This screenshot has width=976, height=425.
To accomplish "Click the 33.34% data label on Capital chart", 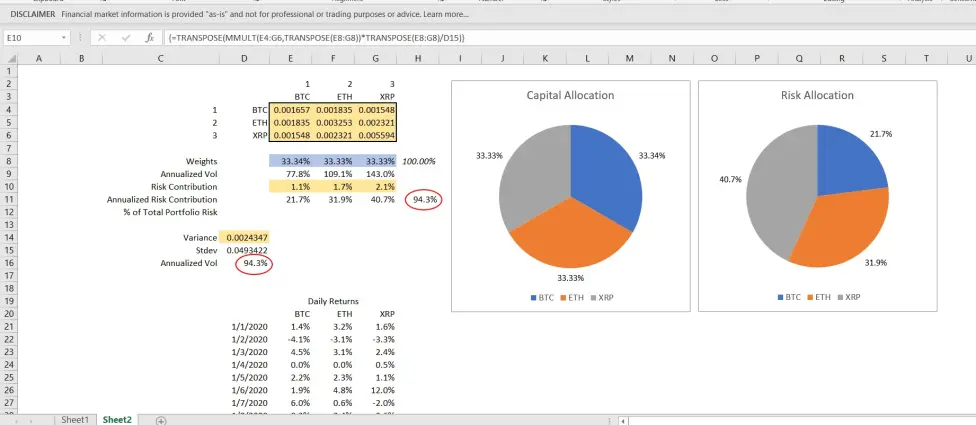I will [652, 156].
